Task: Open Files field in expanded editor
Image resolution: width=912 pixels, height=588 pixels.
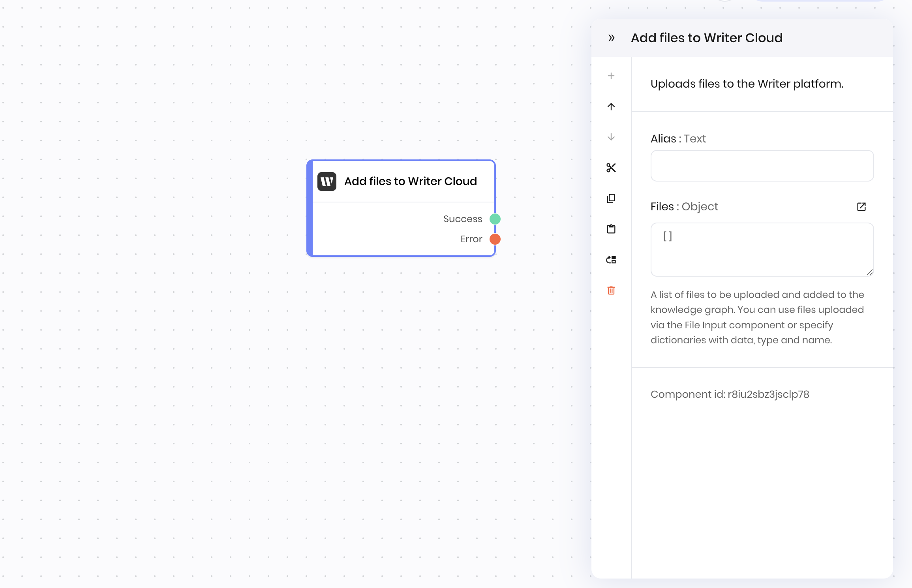Action: pos(861,207)
